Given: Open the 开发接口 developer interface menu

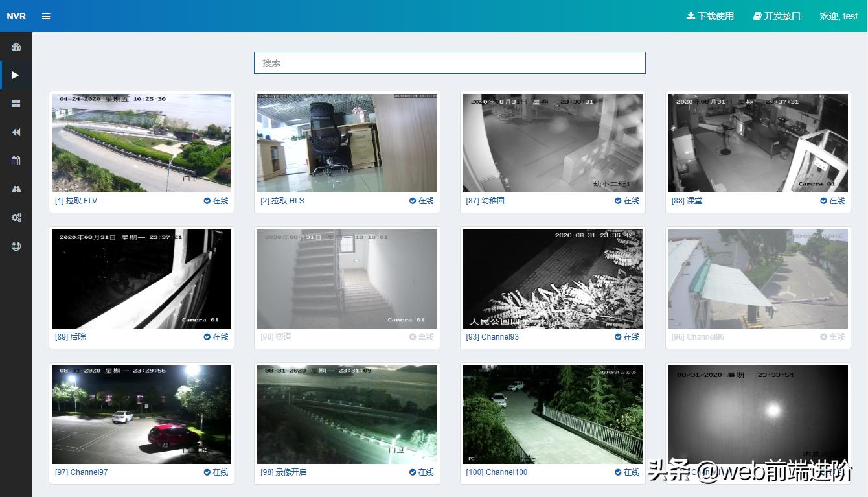Looking at the screenshot, I should (776, 16).
